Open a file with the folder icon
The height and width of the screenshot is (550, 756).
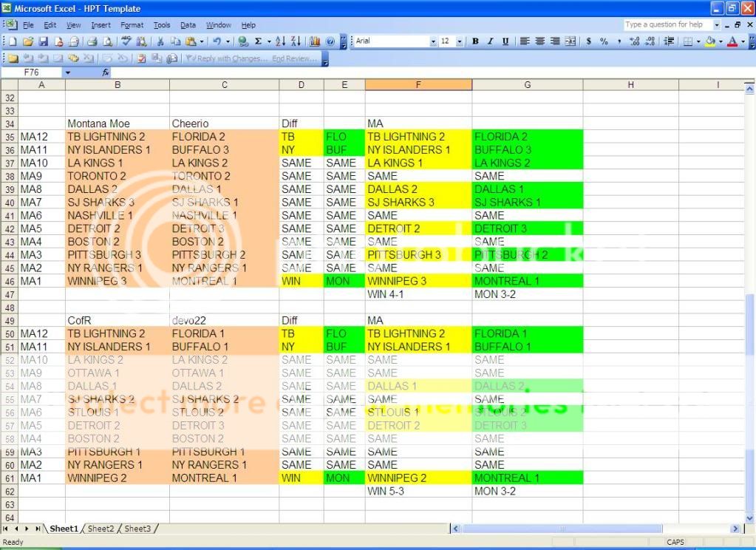(x=28, y=41)
